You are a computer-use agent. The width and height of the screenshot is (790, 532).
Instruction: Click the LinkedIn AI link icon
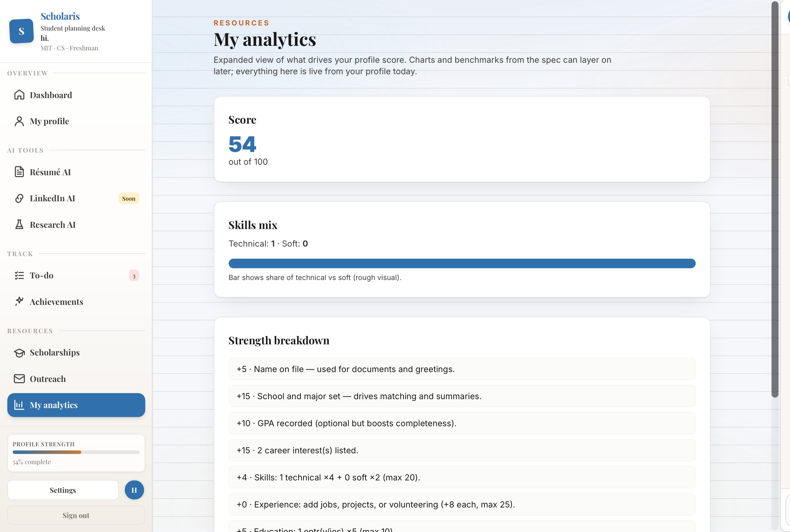click(x=19, y=198)
